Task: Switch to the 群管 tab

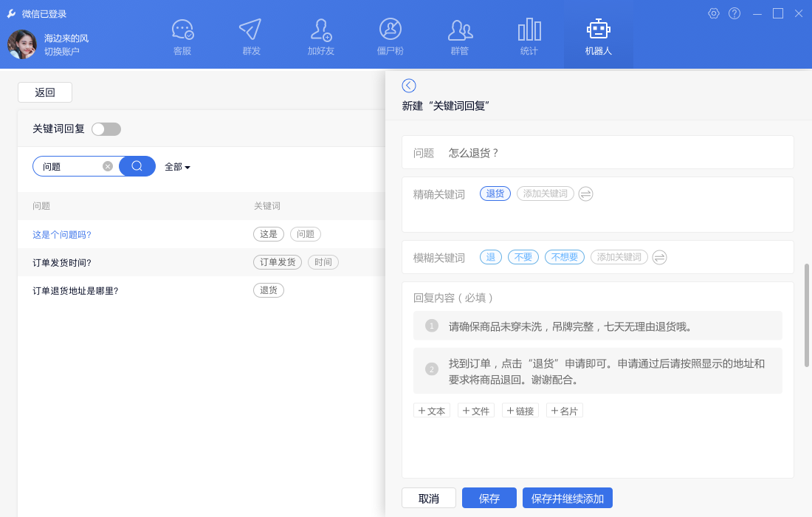Action: pyautogui.click(x=460, y=37)
